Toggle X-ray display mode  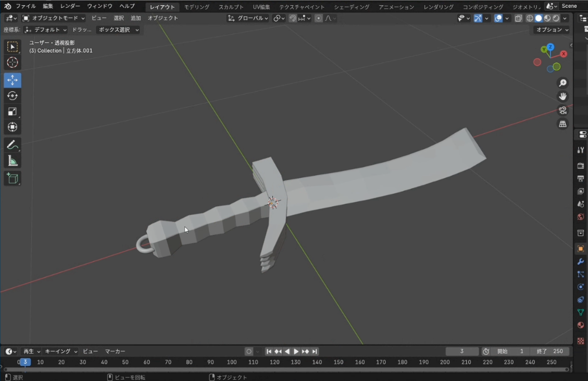(518, 18)
